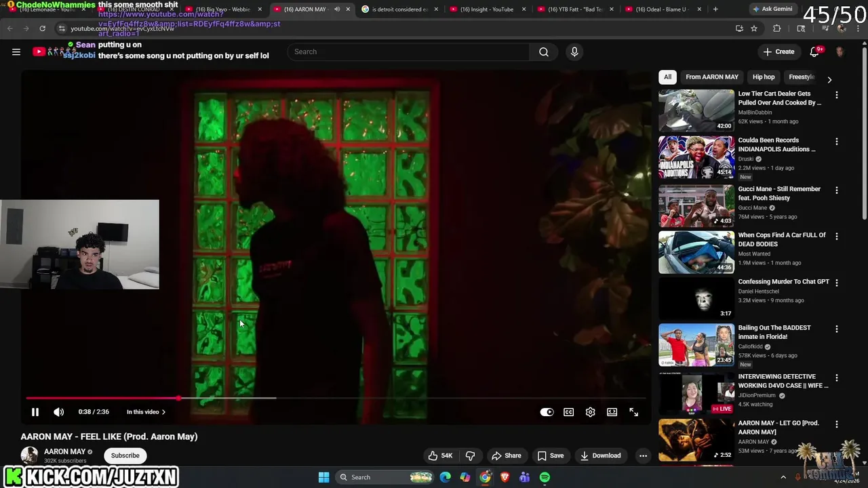Viewport: 868px width, 488px height.
Task: Click the Download button
Action: (600, 455)
